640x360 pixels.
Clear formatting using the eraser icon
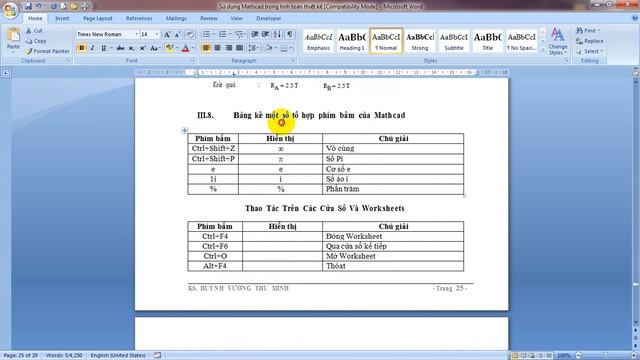click(x=190, y=35)
